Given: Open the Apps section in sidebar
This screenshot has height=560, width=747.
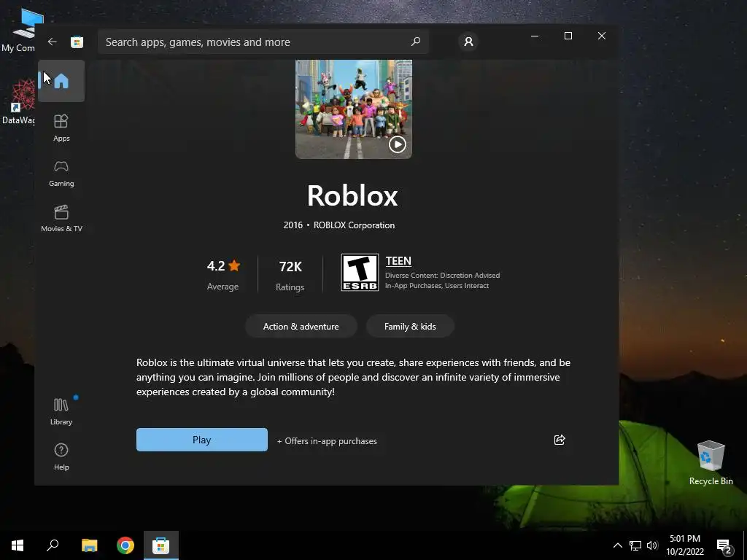Looking at the screenshot, I should (x=61, y=128).
